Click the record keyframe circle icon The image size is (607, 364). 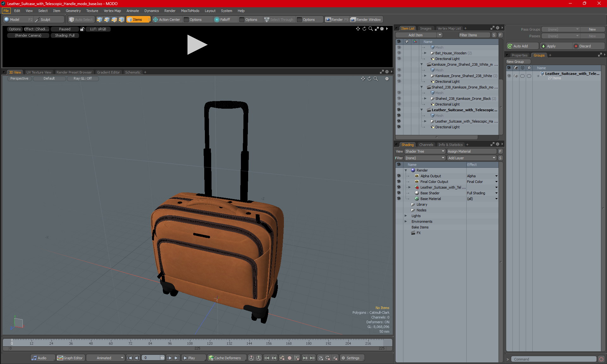[289, 358]
